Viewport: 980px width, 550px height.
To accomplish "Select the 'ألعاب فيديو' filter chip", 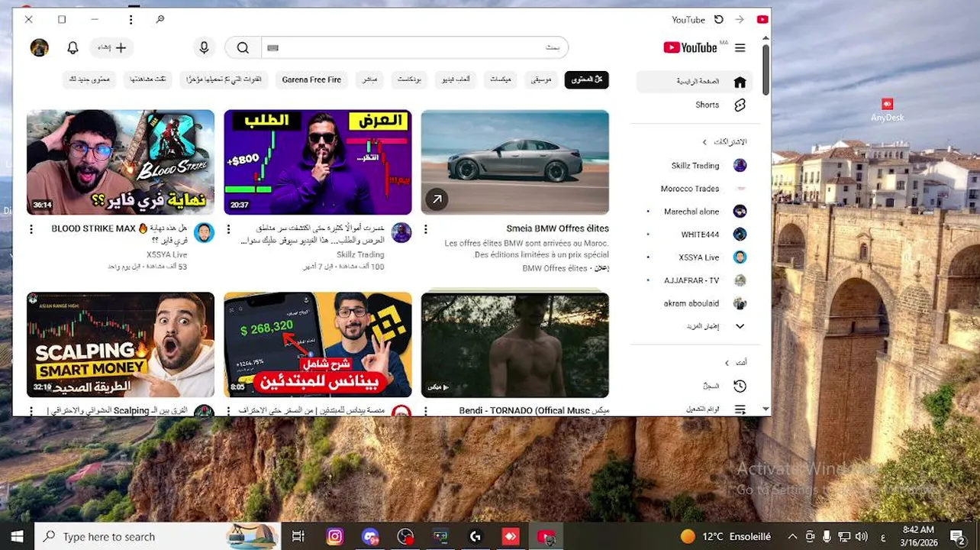I will 456,79.
